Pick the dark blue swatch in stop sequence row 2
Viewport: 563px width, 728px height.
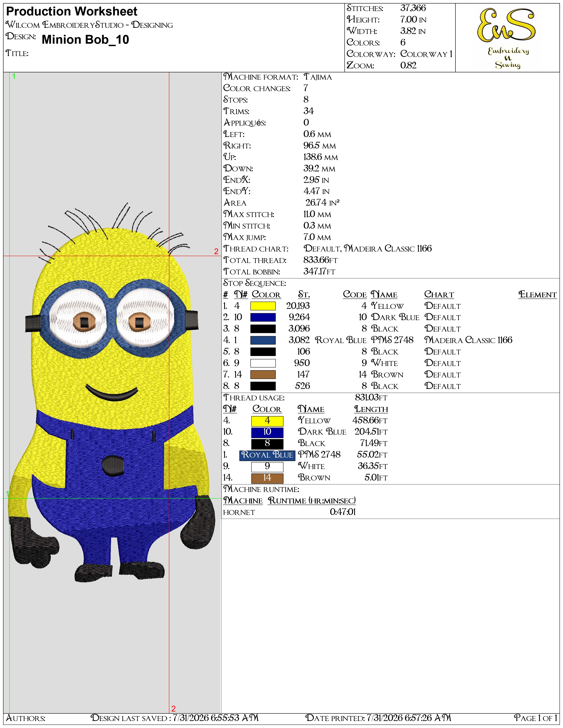click(263, 317)
